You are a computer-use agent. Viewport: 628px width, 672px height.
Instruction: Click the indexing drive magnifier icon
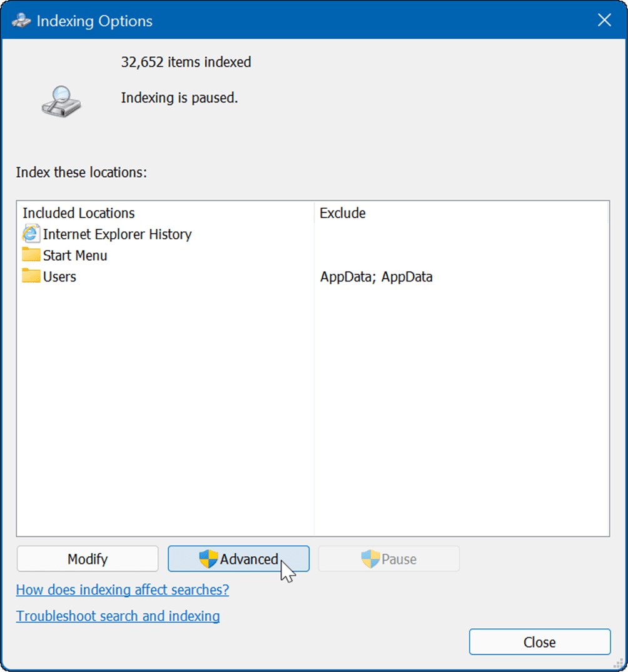[61, 100]
